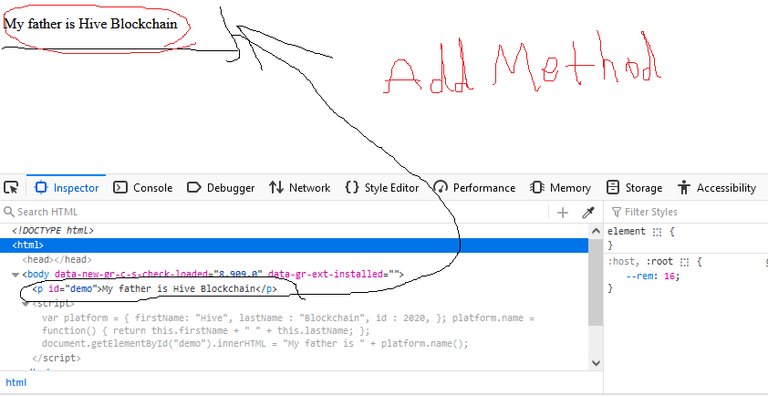Image resolution: width=768 pixels, height=397 pixels.
Task: Click the :host, :root selector icon
Action: [684, 262]
